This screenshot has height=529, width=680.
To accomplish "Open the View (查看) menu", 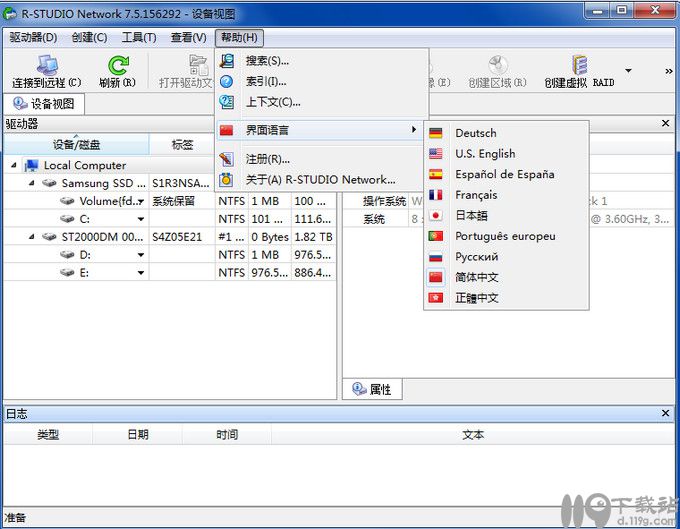I will pos(188,38).
